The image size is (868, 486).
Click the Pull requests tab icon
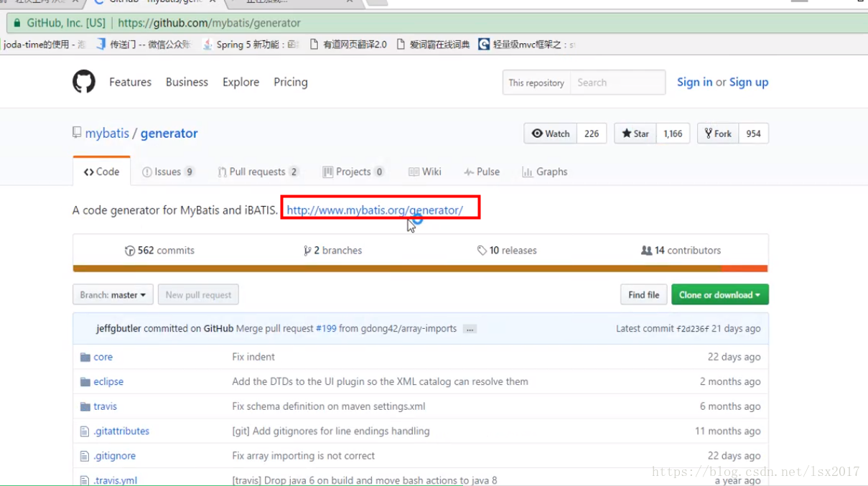222,172
